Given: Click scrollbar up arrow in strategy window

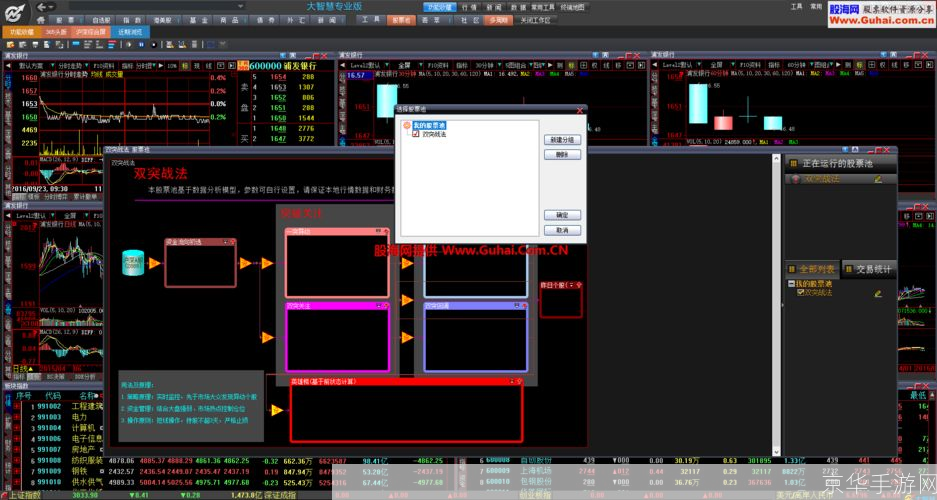Looking at the screenshot, I should [x=776, y=158].
